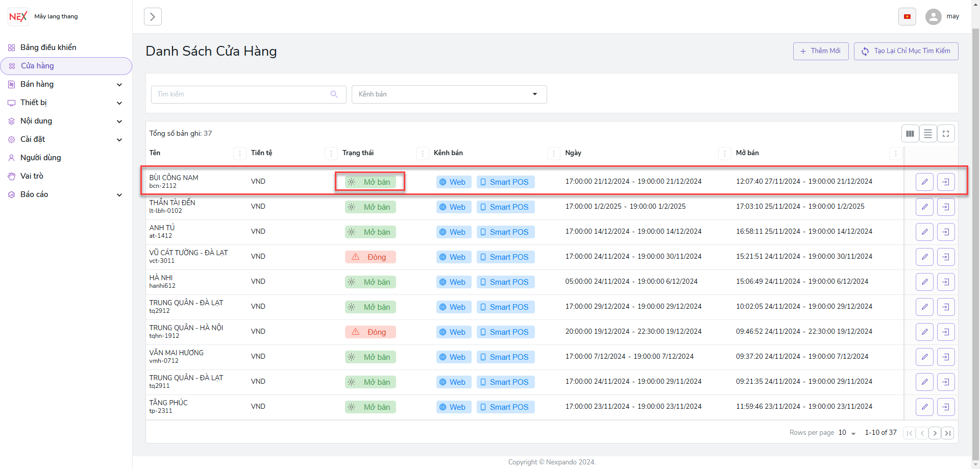Viewport: 980px width, 469px height.
Task: Open Bảng điều khiển in sidebar
Action: coord(48,47)
